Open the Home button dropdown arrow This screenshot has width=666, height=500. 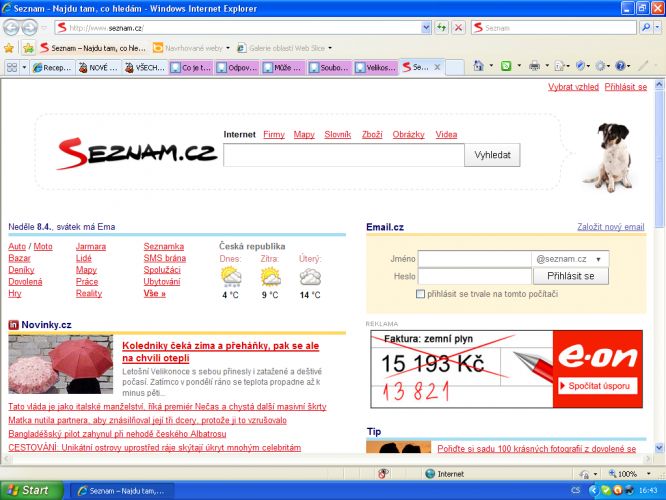point(491,66)
